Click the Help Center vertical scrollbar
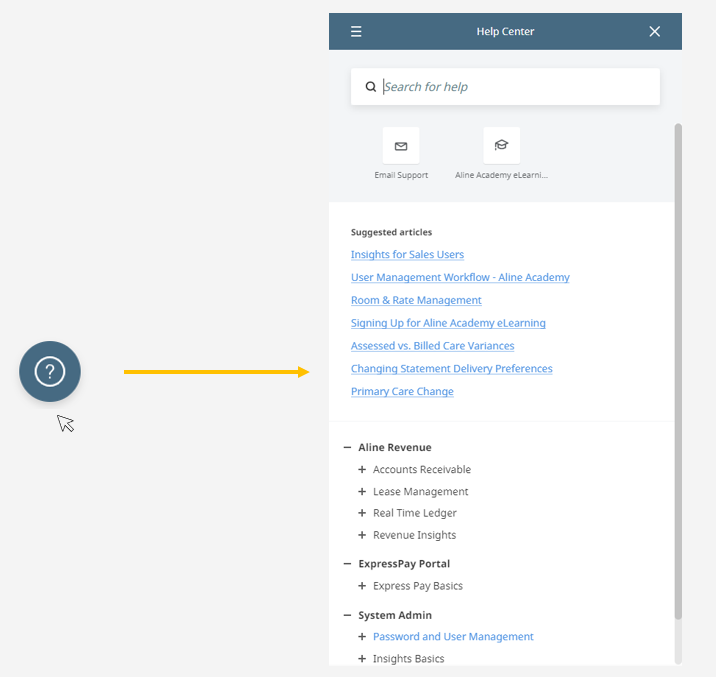Viewport: 716px width, 677px height. coord(678,371)
